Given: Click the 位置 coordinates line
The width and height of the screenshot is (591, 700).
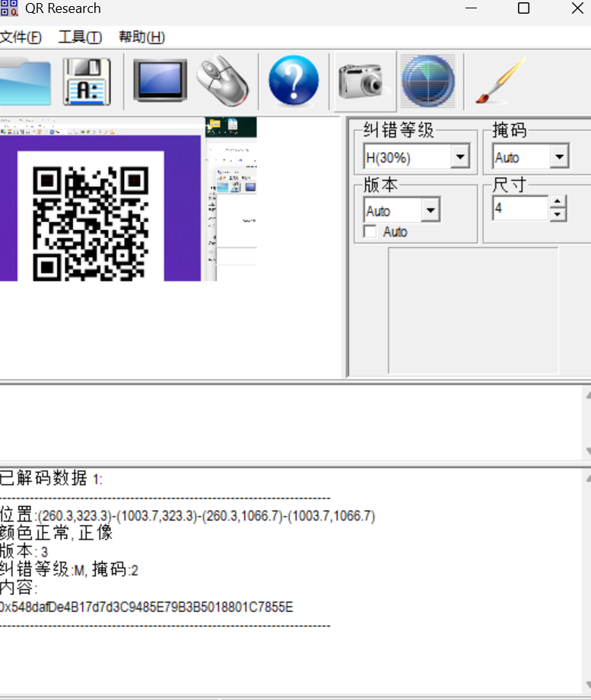Looking at the screenshot, I should [x=187, y=515].
